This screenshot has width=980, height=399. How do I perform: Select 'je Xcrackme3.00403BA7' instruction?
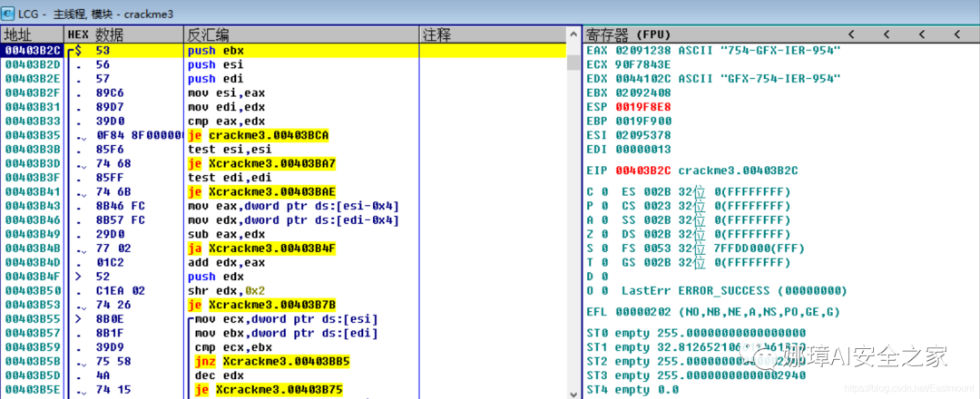261,163
